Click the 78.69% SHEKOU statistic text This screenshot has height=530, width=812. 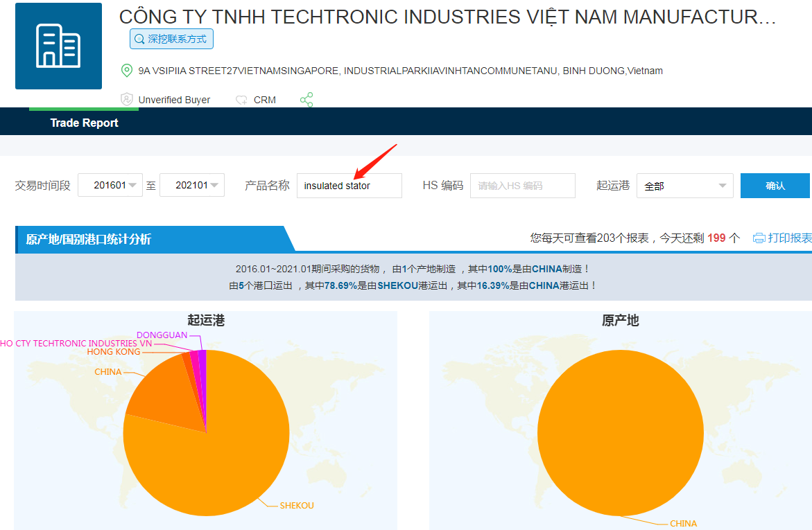tap(371, 285)
